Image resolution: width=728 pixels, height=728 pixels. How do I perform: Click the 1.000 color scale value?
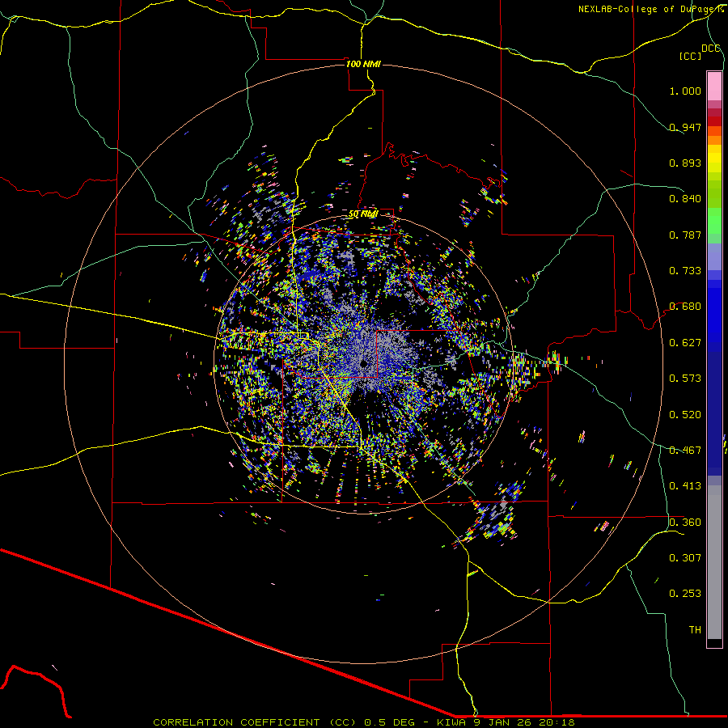[x=685, y=91]
